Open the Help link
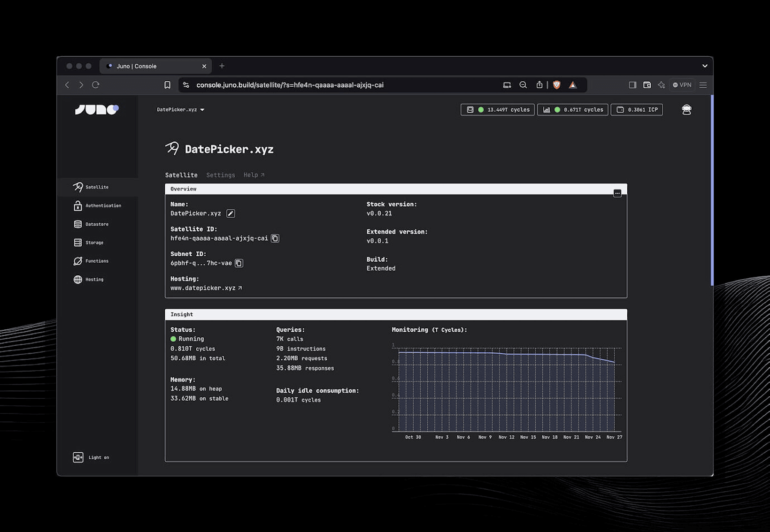Viewport: 770px width, 532px height. coord(254,175)
